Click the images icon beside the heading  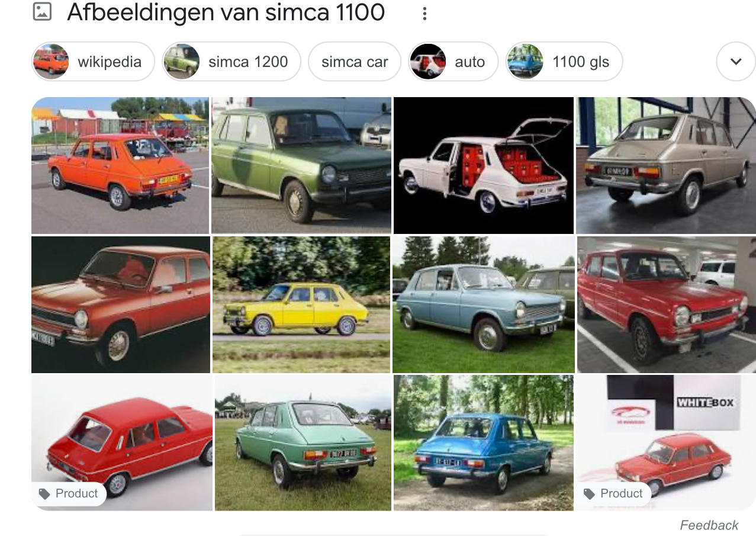[x=42, y=12]
